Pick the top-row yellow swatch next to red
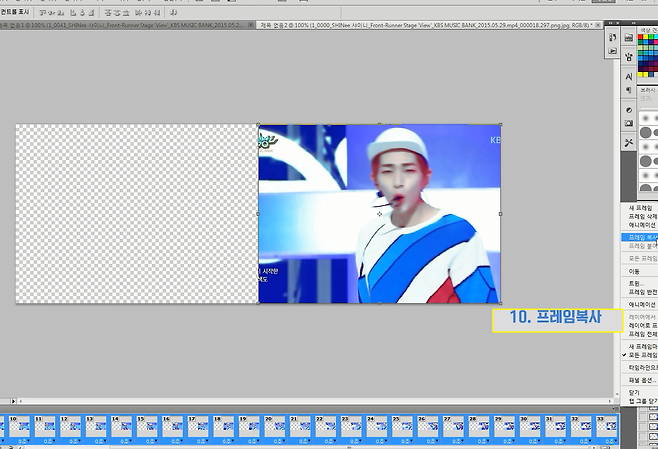658x449 pixels. tap(646, 37)
